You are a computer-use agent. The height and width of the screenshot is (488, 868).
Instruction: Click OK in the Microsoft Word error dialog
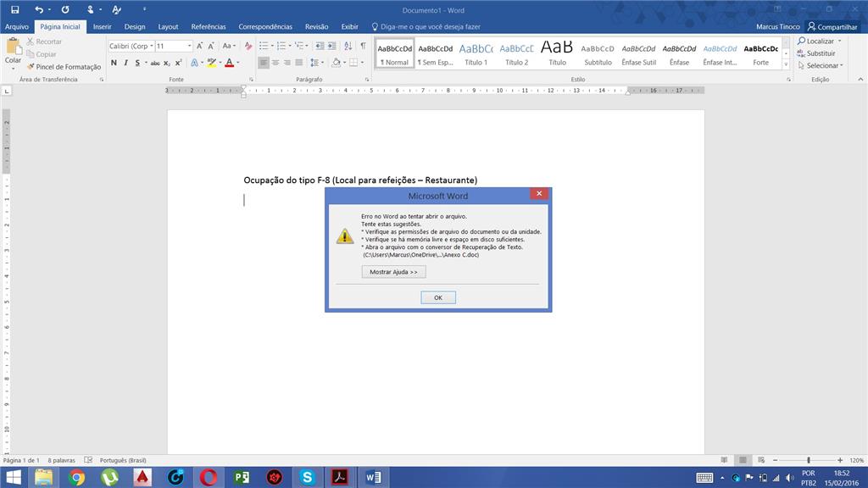point(438,297)
